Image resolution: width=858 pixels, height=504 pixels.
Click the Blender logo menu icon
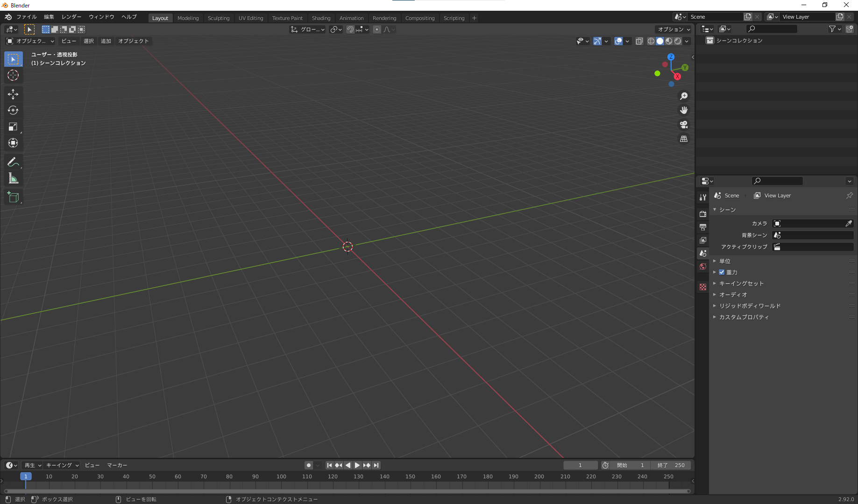click(8, 17)
